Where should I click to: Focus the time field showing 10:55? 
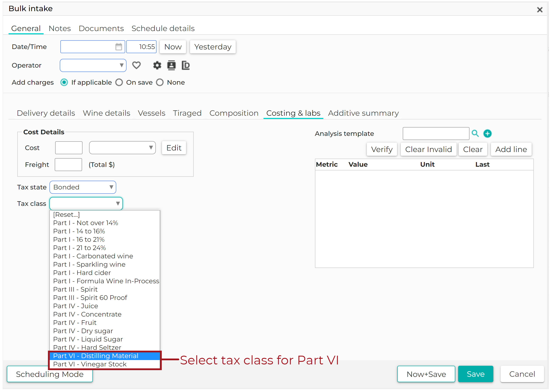point(141,47)
